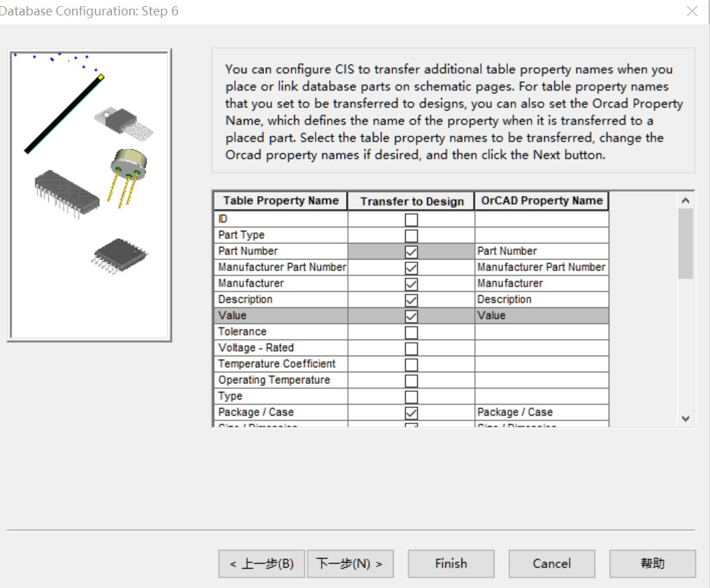710x588 pixels.
Task: Go to the next wizard step
Action: [x=351, y=563]
